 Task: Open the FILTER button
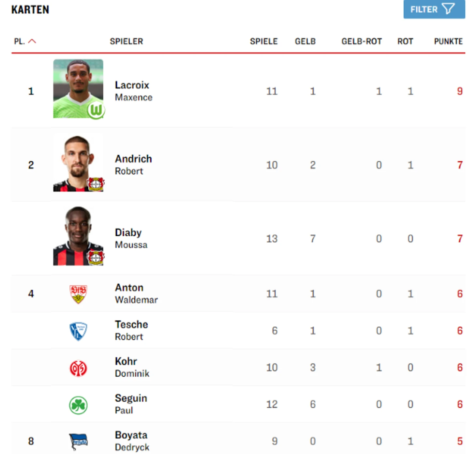[x=434, y=9]
